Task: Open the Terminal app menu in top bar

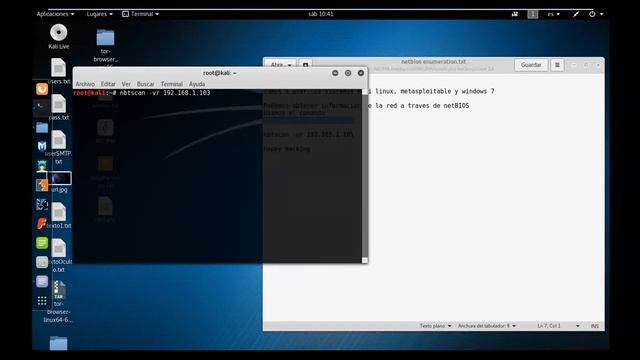Action: (140, 14)
